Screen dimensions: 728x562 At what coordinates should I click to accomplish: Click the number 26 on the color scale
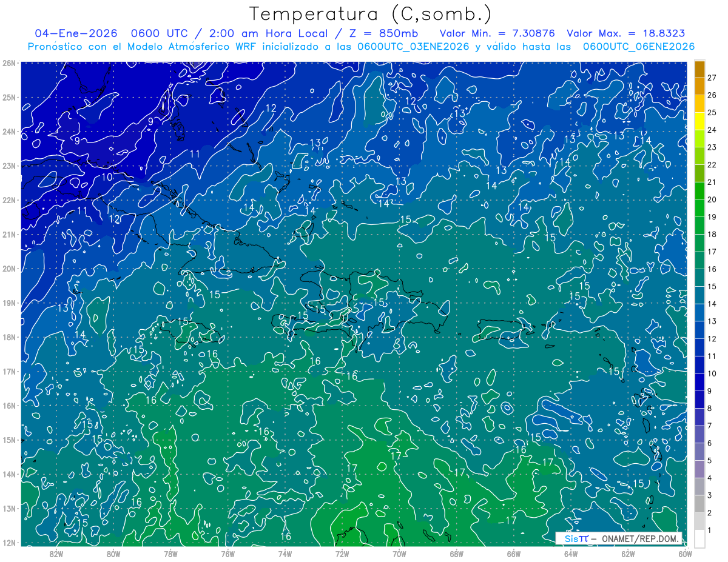pos(712,95)
